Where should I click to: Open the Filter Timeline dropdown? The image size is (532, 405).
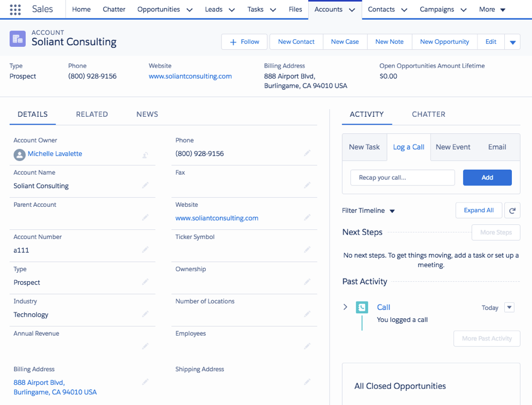pyautogui.click(x=368, y=211)
